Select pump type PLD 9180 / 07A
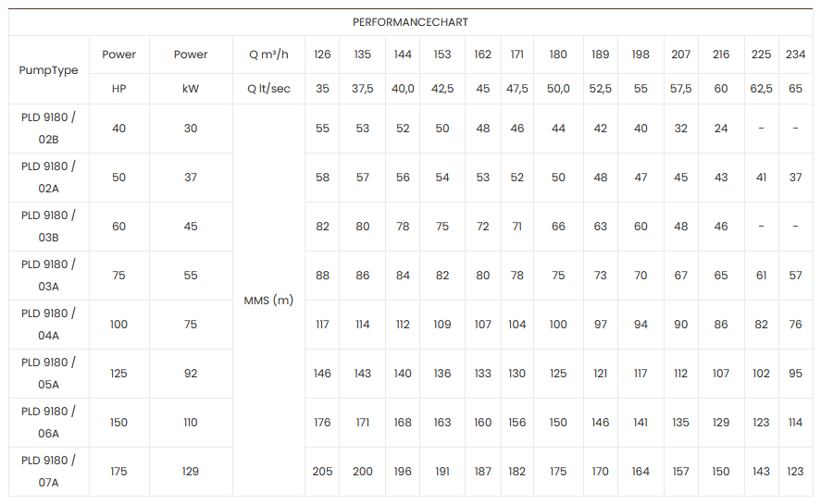This screenshot has height=504, width=821. click(x=49, y=472)
